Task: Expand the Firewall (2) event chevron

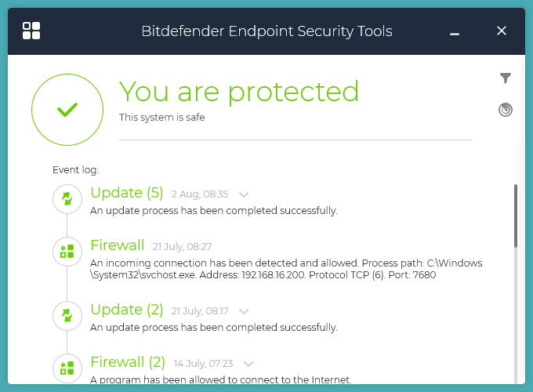Action: coord(248,364)
